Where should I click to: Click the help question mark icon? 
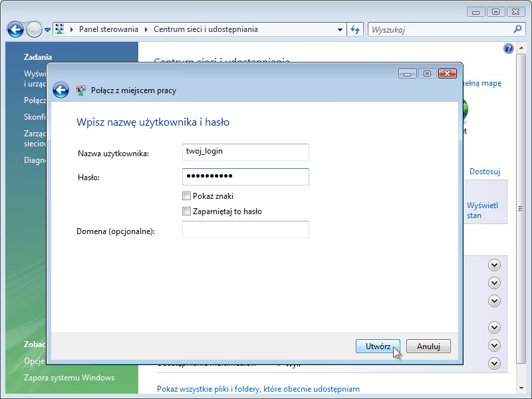click(x=509, y=49)
